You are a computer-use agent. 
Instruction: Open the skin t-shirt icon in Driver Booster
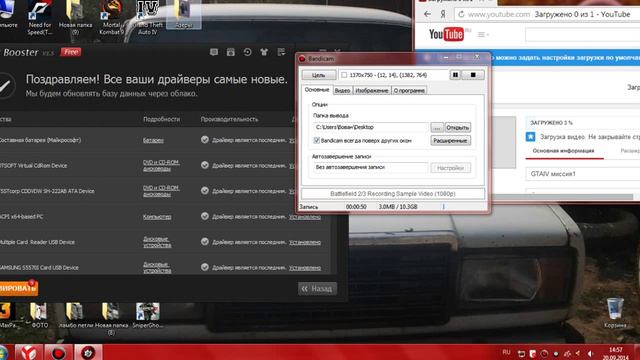click(x=264, y=52)
